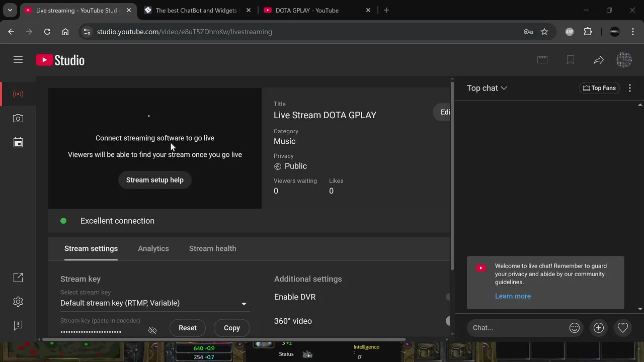Click the Stream setup help button

tap(155, 180)
